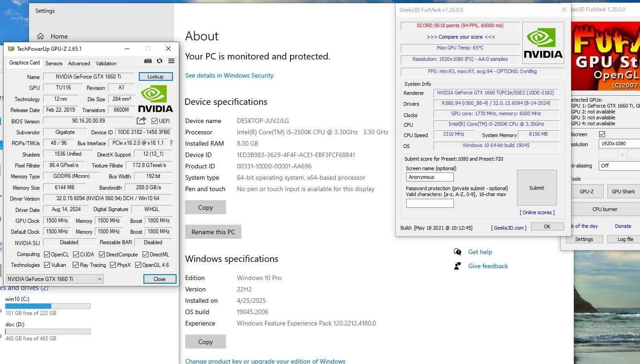The image size is (640, 364).
Task: Toggle the OpenCL checkbox
Action: click(47, 255)
